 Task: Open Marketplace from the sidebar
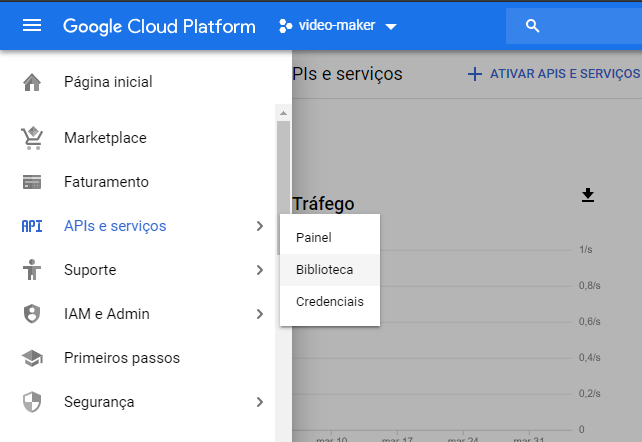pyautogui.click(x=105, y=138)
